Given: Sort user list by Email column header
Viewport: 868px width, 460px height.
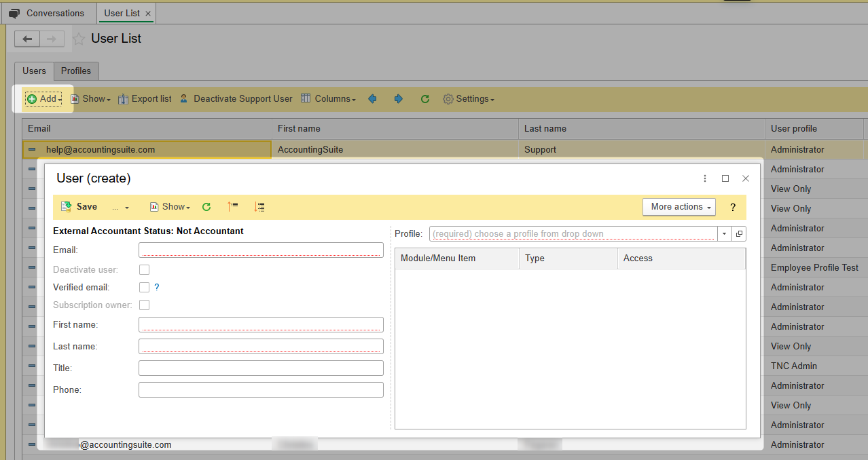Looking at the screenshot, I should (x=147, y=129).
